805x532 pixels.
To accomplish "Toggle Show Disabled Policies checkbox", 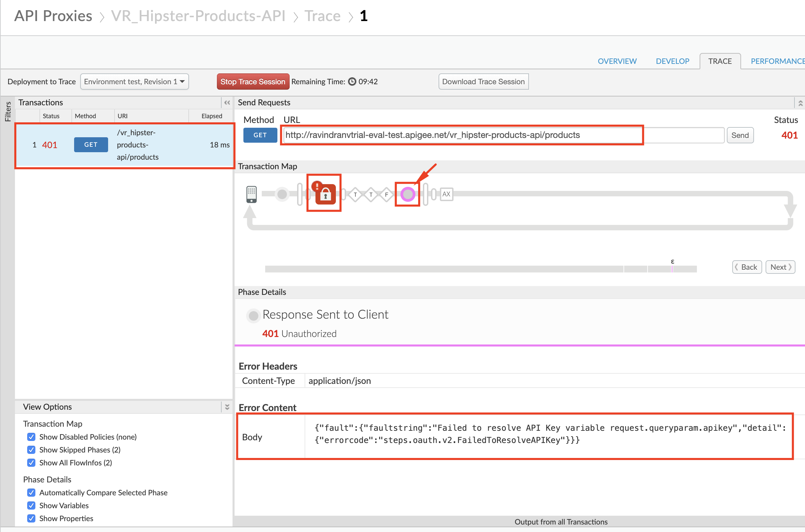I will pyautogui.click(x=31, y=437).
